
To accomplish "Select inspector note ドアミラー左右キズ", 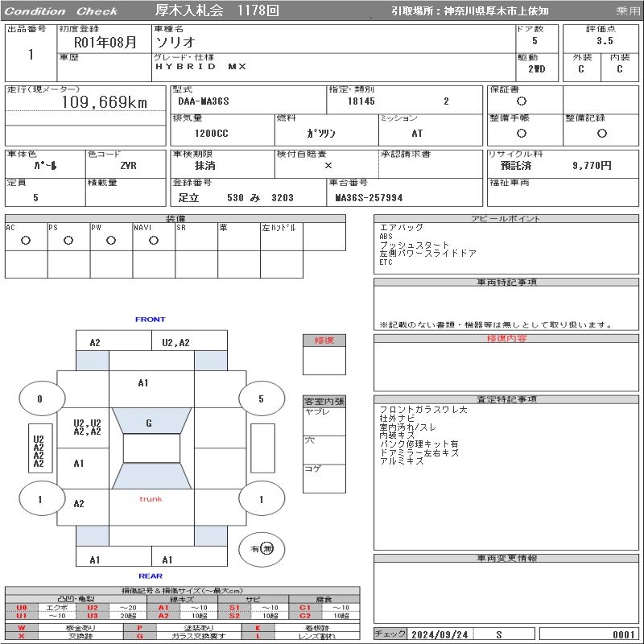I will (419, 453).
